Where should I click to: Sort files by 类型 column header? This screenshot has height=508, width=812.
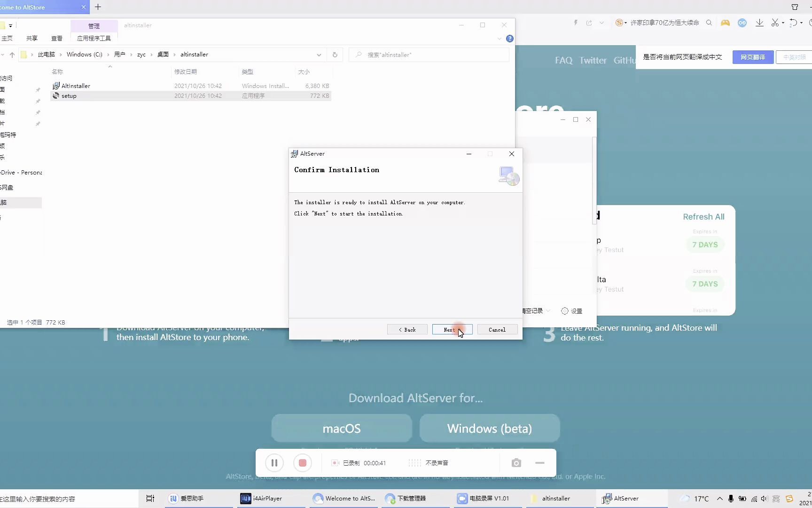click(248, 71)
